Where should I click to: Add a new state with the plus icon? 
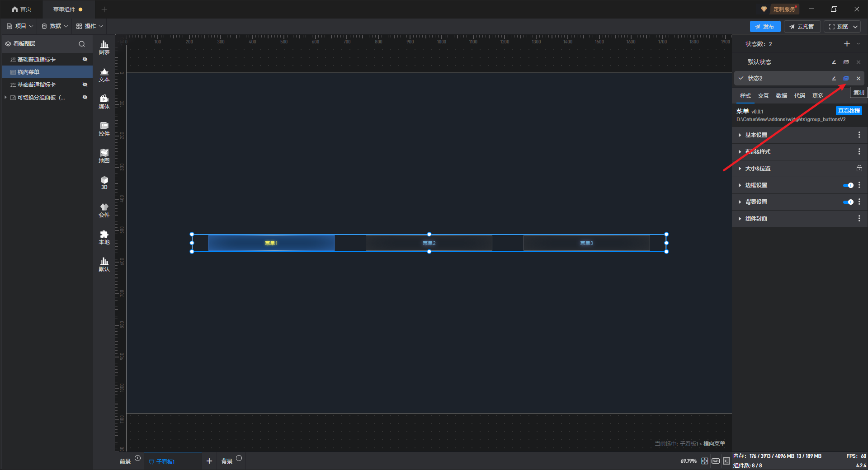pyautogui.click(x=847, y=44)
